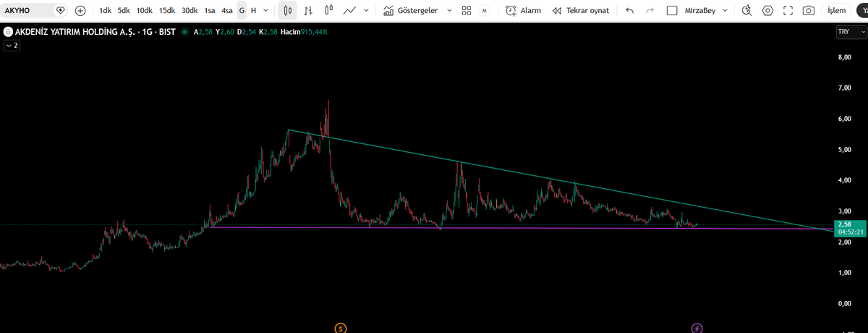Expand the favorite indicators chevron beside Göstergeler
This screenshot has height=333, width=868.
click(449, 11)
